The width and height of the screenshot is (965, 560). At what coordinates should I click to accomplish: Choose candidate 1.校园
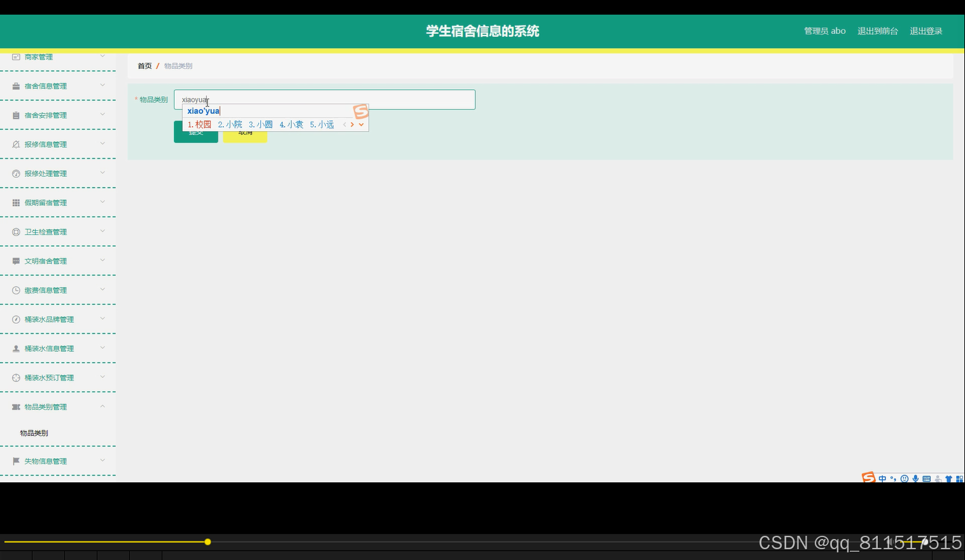pos(199,125)
